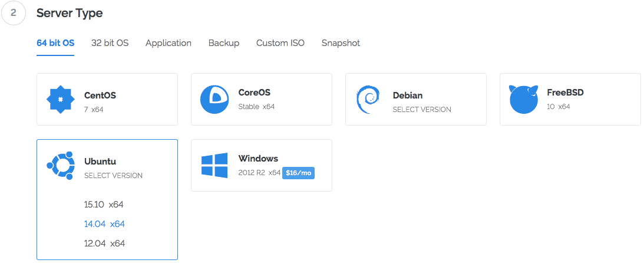Choose Ubuntu 14.04 x64 version
Image resolution: width=644 pixels, height=263 pixels.
(104, 224)
